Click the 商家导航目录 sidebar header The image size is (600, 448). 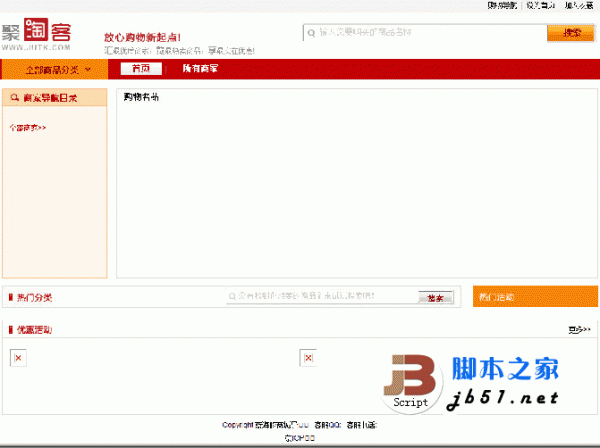tap(54, 98)
